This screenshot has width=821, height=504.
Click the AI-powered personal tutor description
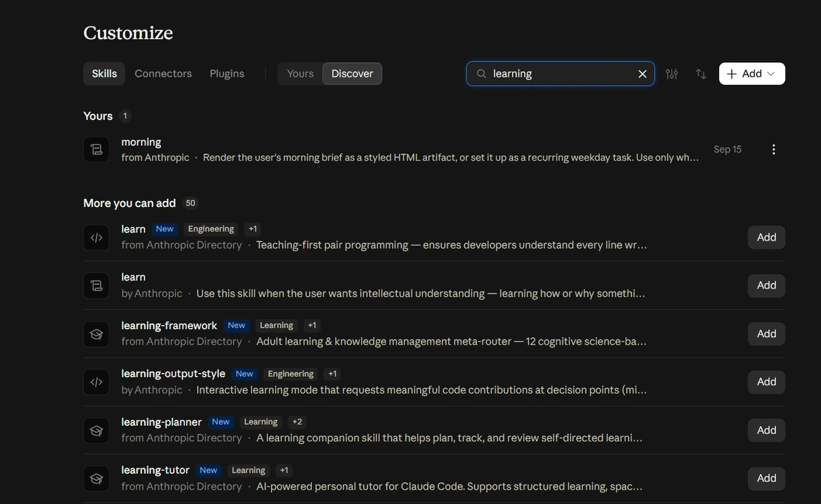tap(449, 486)
